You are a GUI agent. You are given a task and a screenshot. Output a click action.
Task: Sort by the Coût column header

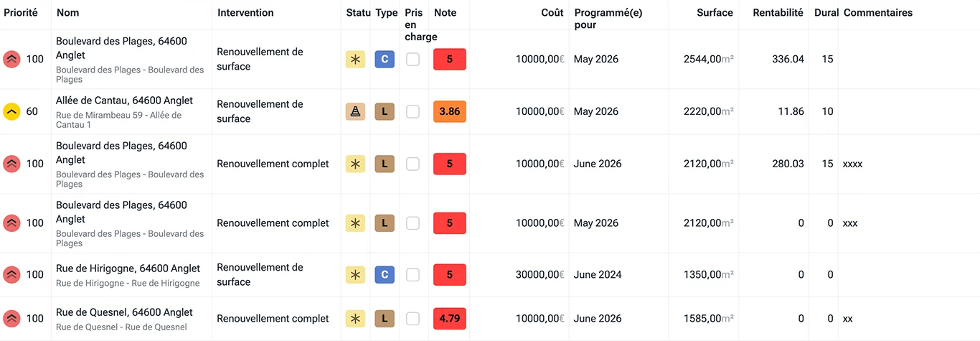(x=552, y=12)
